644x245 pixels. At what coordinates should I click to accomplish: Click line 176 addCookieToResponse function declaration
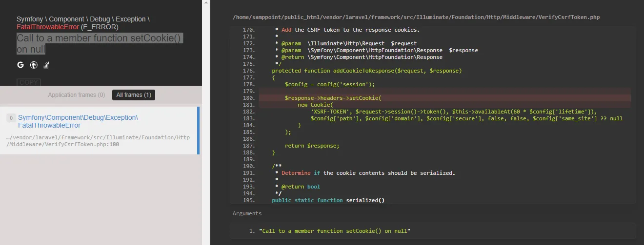[367, 71]
